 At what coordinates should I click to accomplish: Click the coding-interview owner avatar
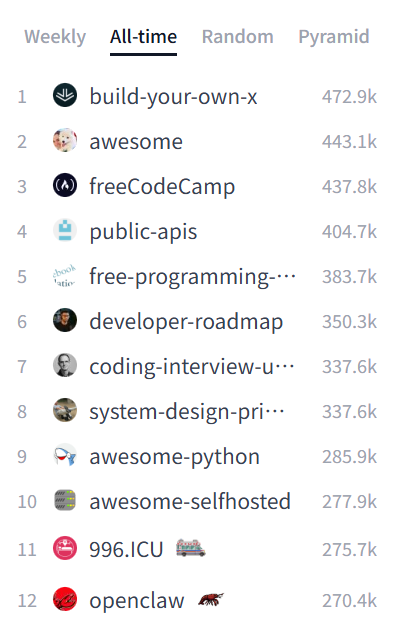65,365
